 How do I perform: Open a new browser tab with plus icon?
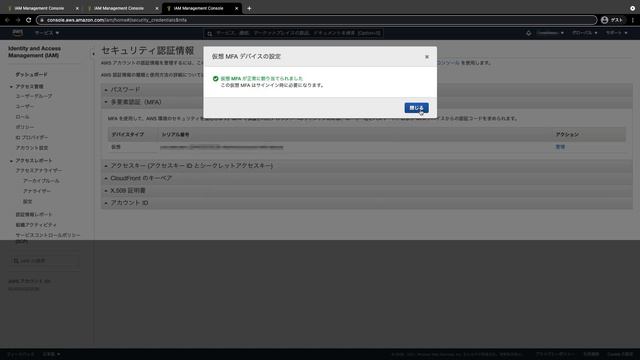coord(249,8)
